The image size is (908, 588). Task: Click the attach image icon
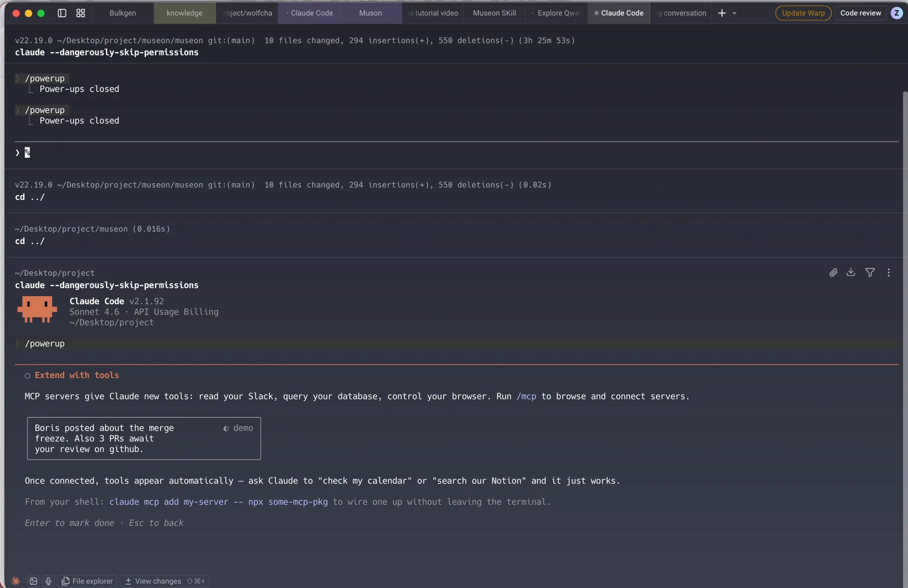pos(33,581)
